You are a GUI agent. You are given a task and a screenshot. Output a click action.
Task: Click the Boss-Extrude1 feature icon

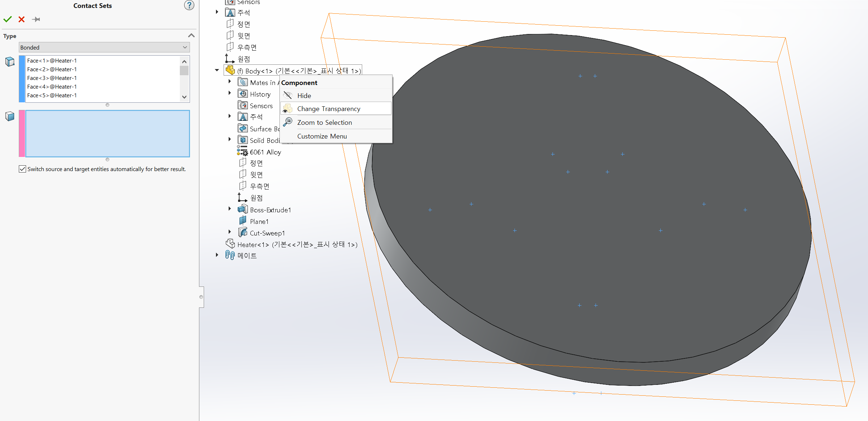pos(243,209)
